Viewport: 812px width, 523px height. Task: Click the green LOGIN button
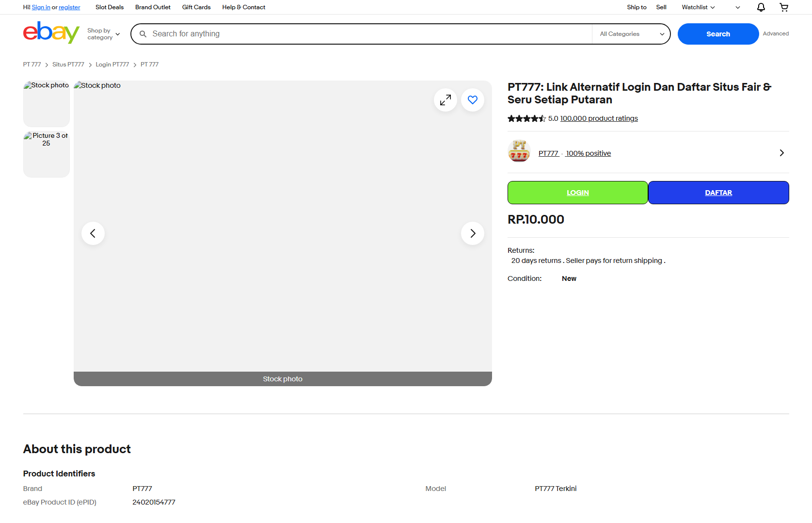tap(578, 193)
